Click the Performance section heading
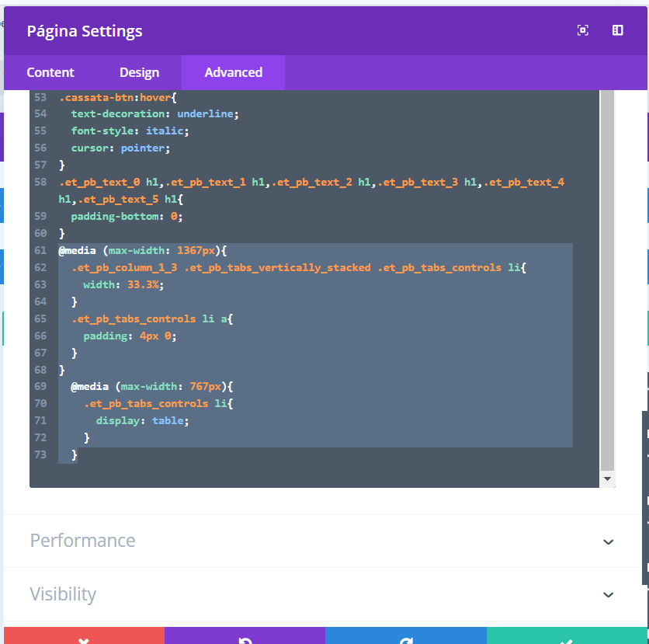The image size is (649, 644). pyautogui.click(x=82, y=541)
